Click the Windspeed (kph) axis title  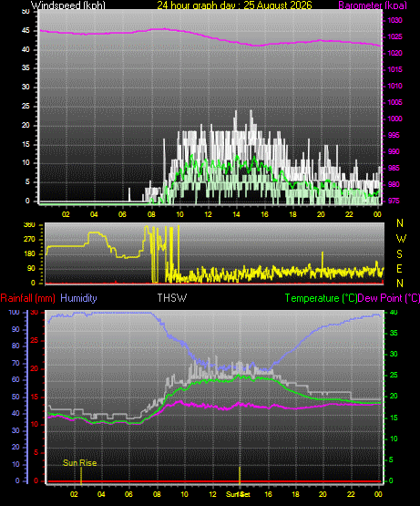click(68, 5)
